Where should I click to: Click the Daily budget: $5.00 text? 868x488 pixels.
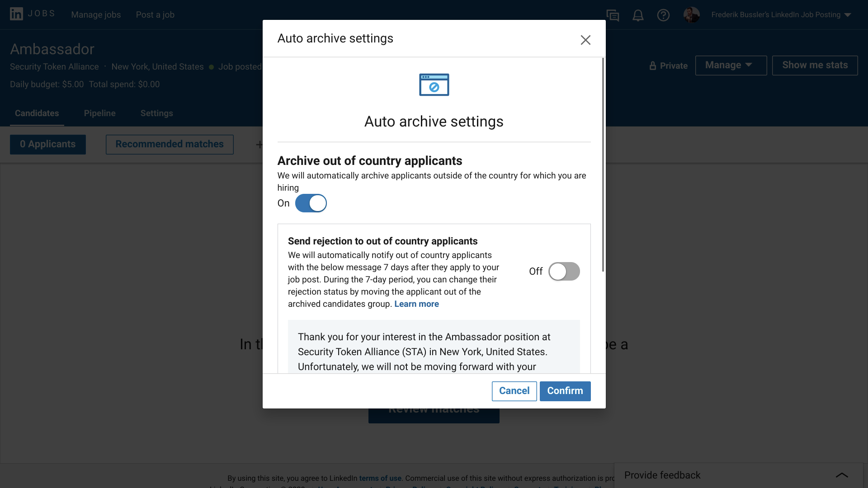pyautogui.click(x=47, y=84)
